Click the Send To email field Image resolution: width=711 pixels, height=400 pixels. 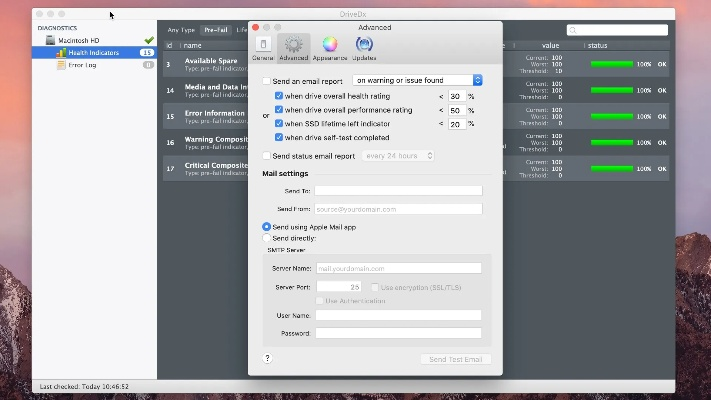(x=398, y=190)
